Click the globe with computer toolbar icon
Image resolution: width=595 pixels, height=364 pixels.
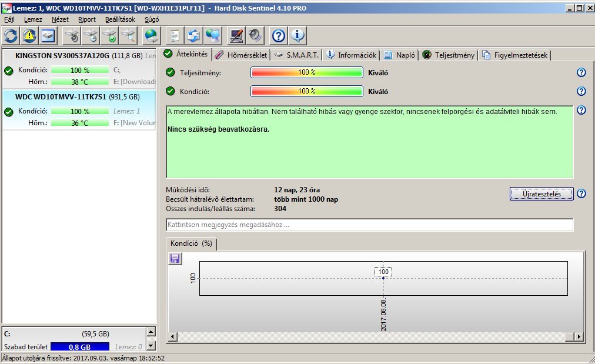tap(212, 36)
